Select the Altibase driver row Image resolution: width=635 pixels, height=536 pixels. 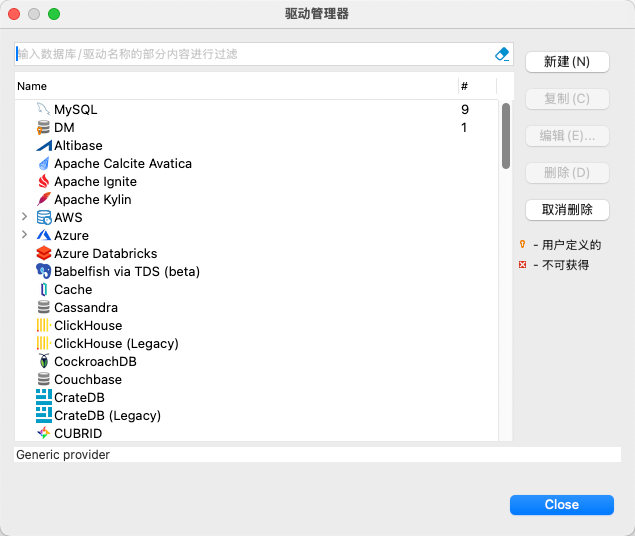point(257,145)
